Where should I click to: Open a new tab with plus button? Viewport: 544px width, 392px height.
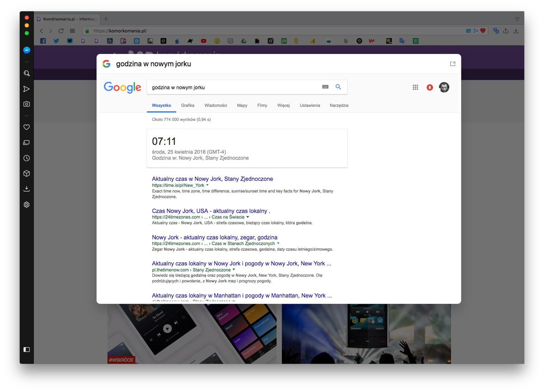[x=106, y=19]
